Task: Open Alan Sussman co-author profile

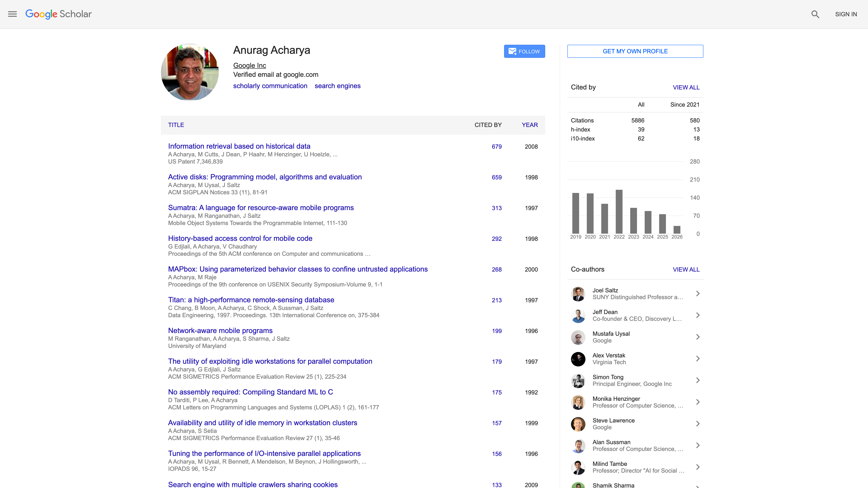Action: [611, 442]
